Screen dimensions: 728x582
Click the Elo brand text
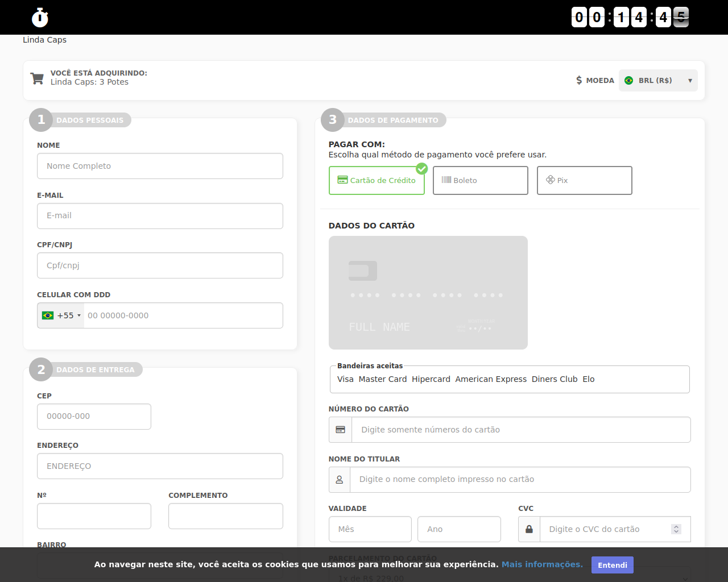pyautogui.click(x=589, y=379)
